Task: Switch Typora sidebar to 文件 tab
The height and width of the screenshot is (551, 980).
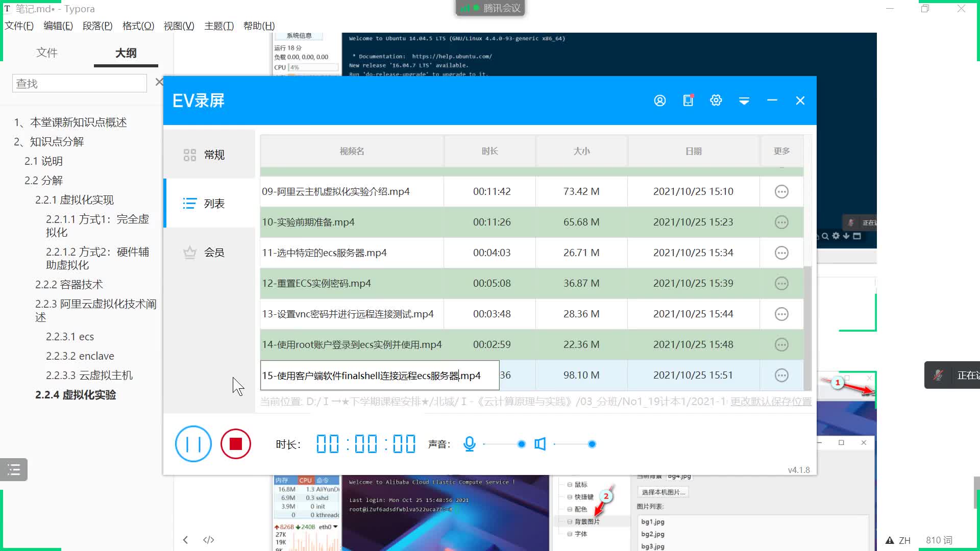Action: 47,53
